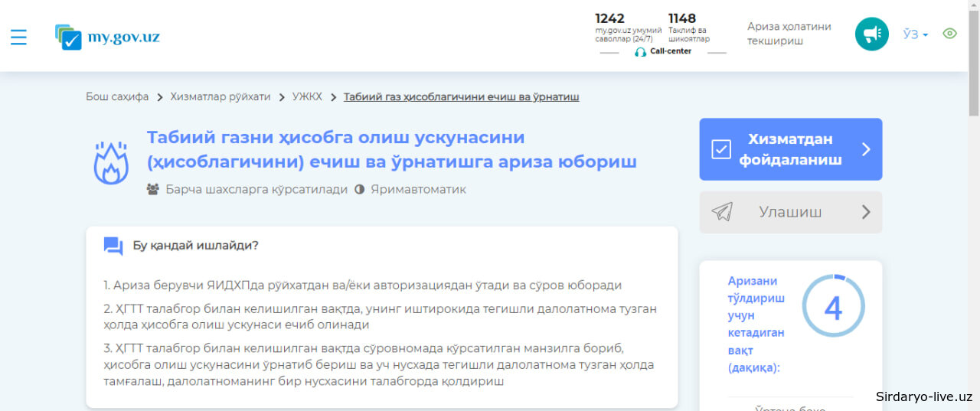Image resolution: width=980 pixels, height=411 pixels.
Task: Click the 1242 general questions number
Action: click(x=610, y=19)
